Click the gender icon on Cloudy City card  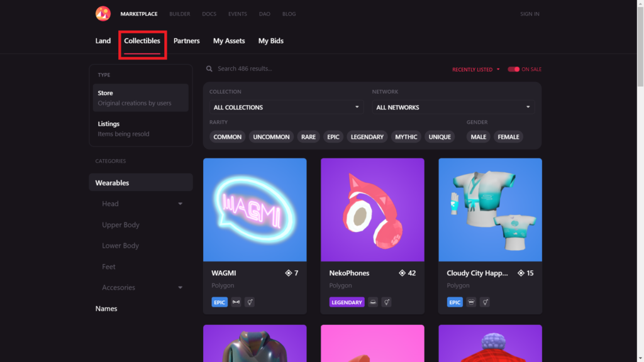click(485, 302)
